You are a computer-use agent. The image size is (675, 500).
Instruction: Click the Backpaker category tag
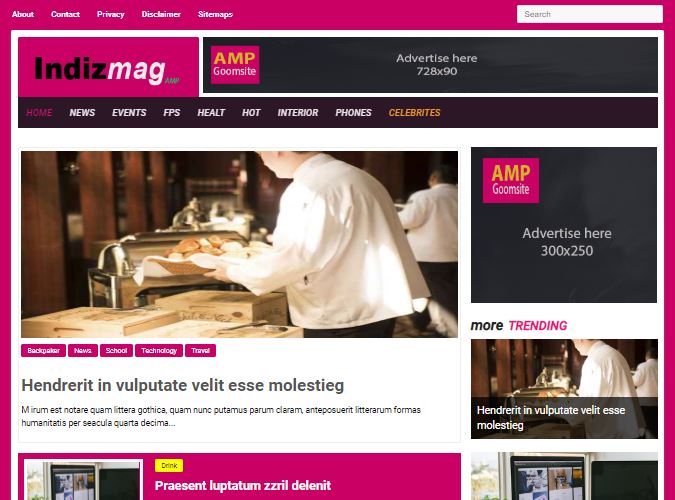click(x=43, y=351)
